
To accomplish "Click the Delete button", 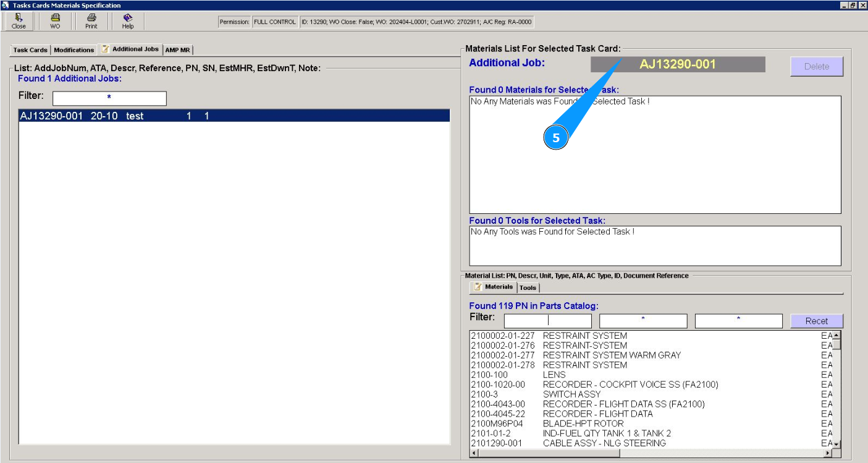I will (817, 66).
